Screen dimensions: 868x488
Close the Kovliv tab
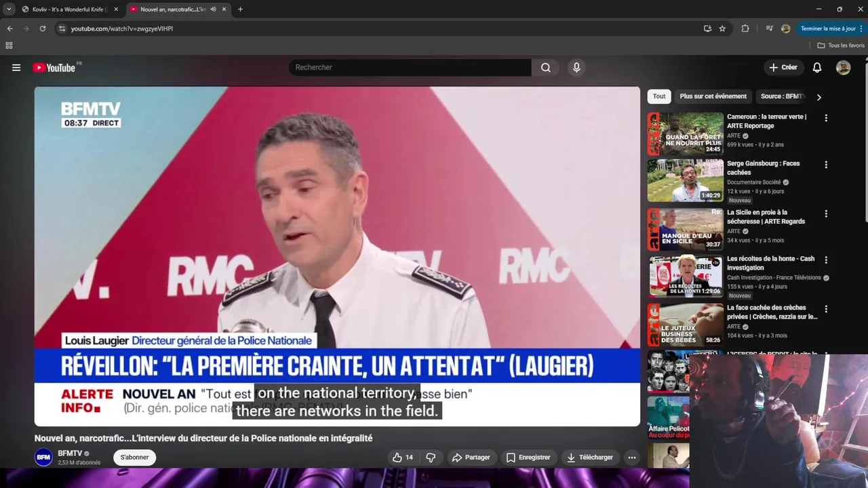point(116,9)
